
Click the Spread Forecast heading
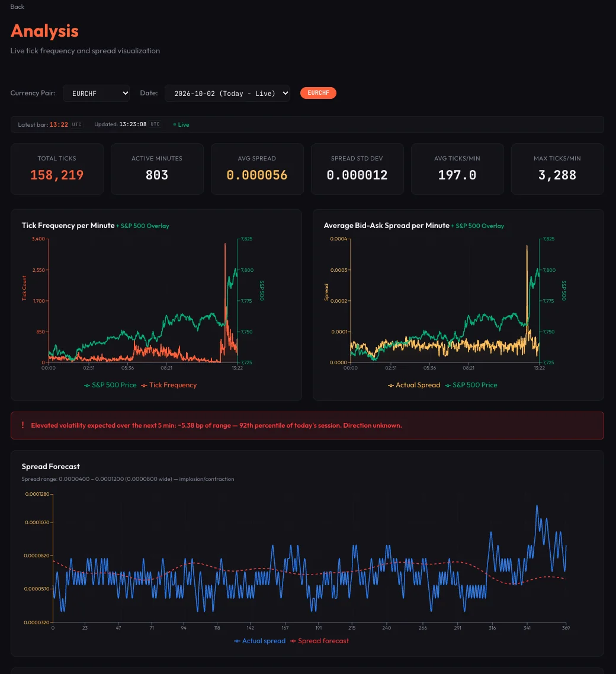tap(51, 466)
